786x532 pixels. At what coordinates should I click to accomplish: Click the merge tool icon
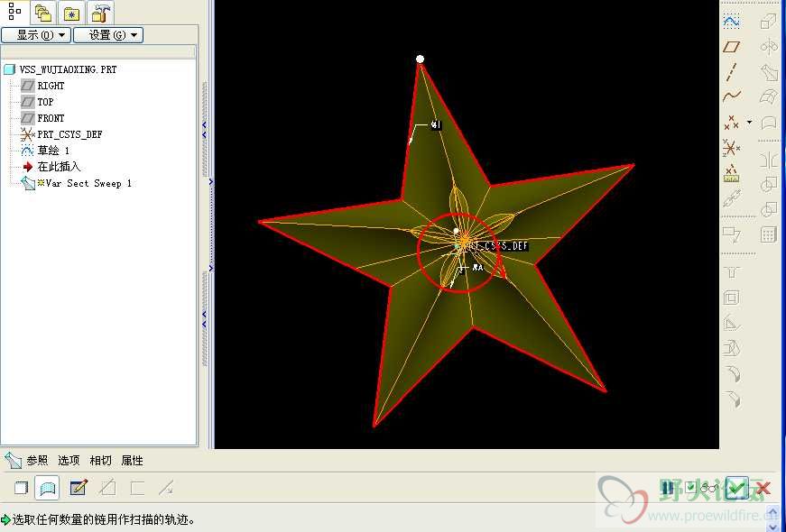(769, 184)
